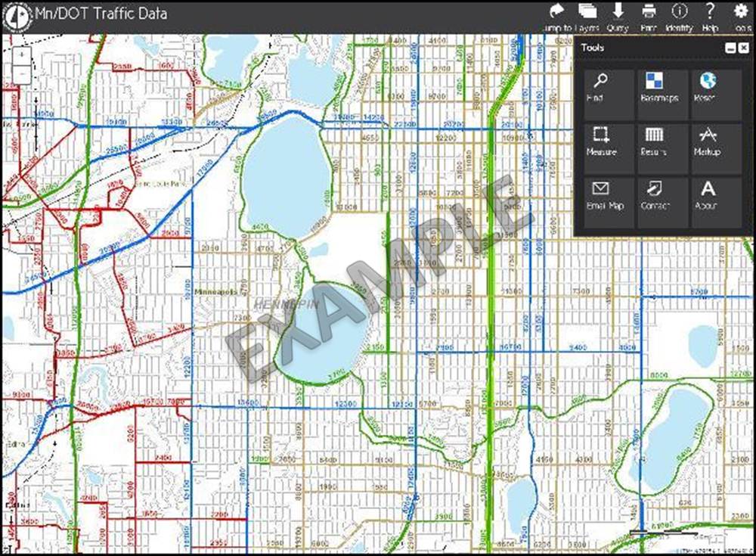The height and width of the screenshot is (556, 756).
Task: Click the Jump to toolbar icon
Action: coord(556,11)
